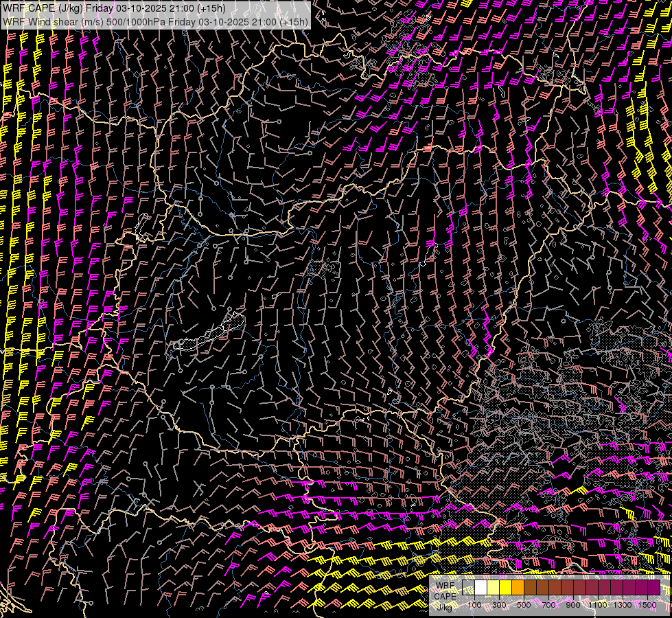
Task: Click the empty first CAPE legend box
Action: pyautogui.click(x=468, y=588)
